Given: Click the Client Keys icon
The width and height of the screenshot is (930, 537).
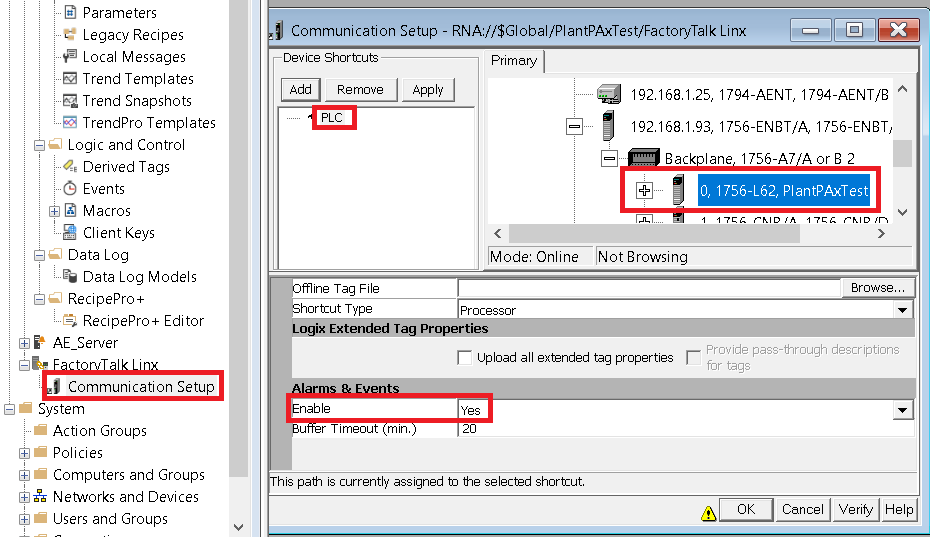Looking at the screenshot, I should click(70, 232).
